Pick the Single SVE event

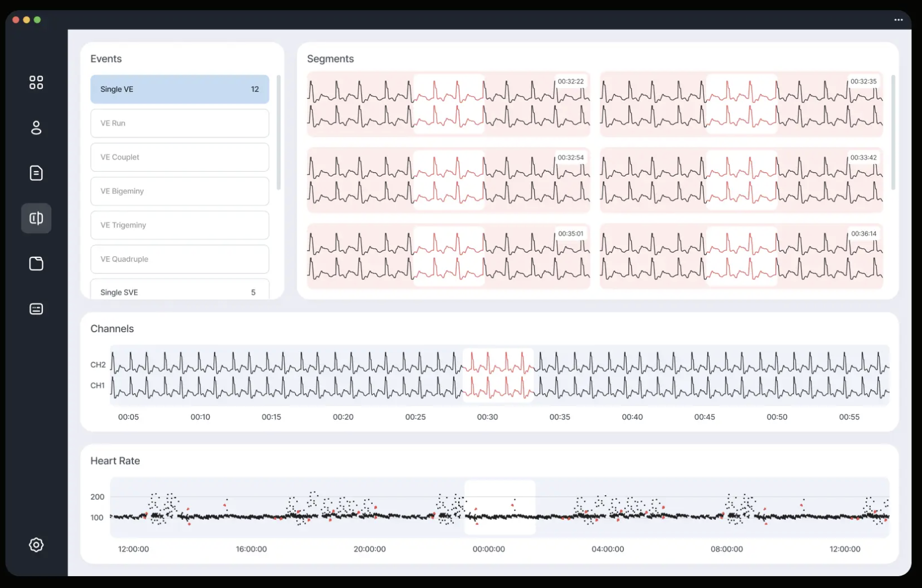pos(179,292)
